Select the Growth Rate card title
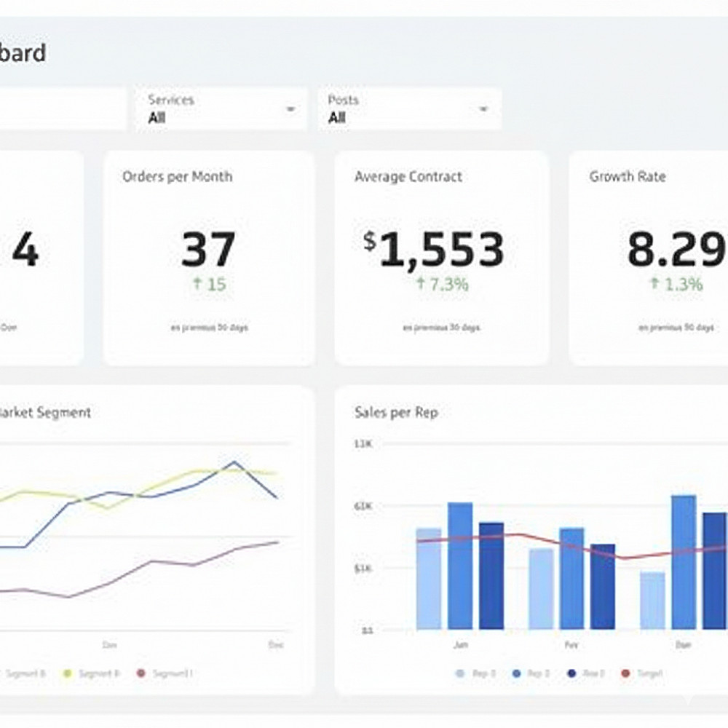 628,176
